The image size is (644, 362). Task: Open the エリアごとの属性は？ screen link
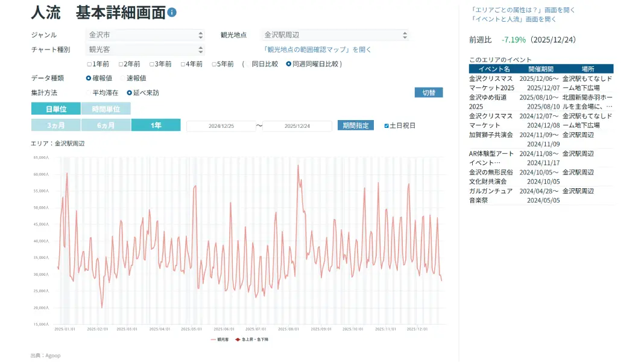522,10
